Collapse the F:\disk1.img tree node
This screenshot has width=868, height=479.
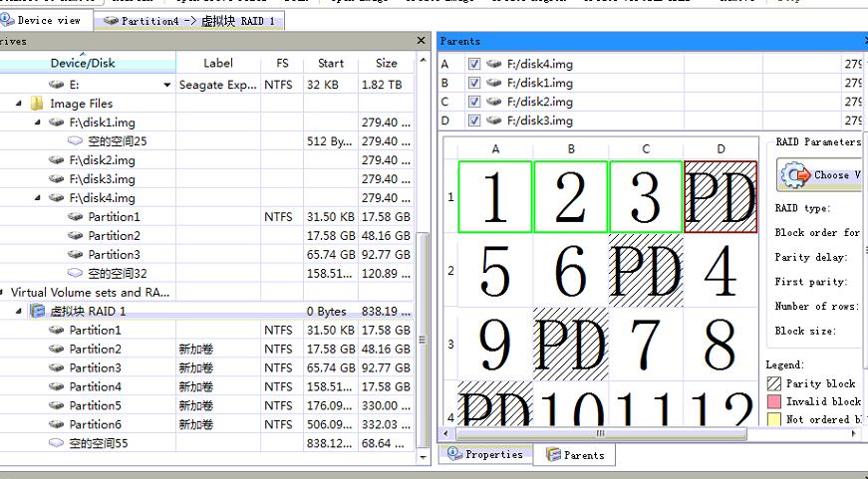point(39,122)
